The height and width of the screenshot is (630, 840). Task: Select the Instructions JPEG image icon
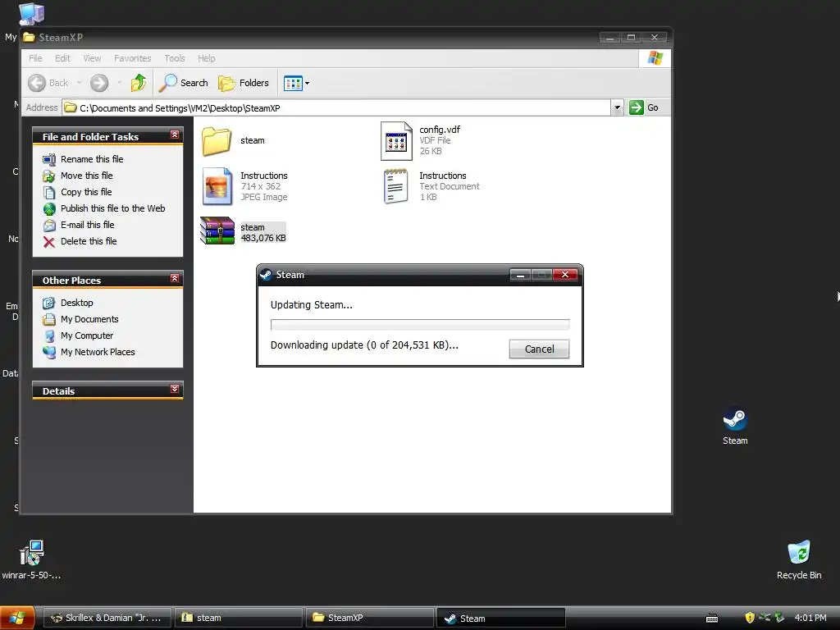tap(217, 186)
